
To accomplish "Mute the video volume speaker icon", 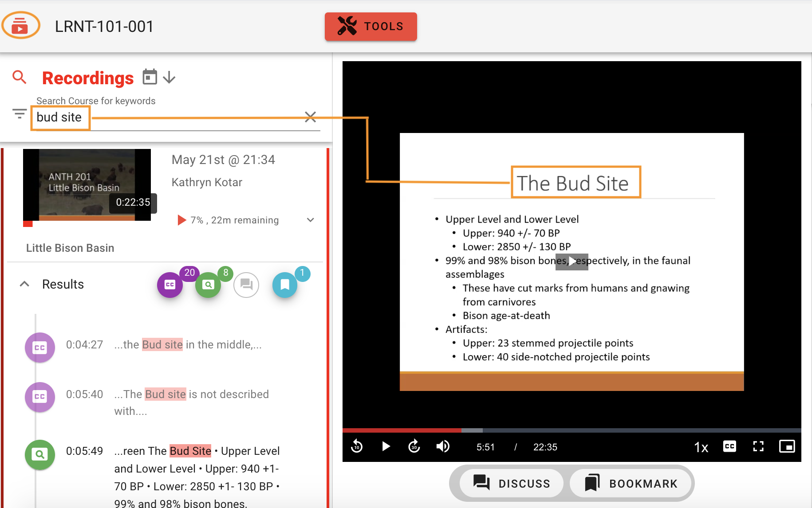I will click(x=442, y=446).
